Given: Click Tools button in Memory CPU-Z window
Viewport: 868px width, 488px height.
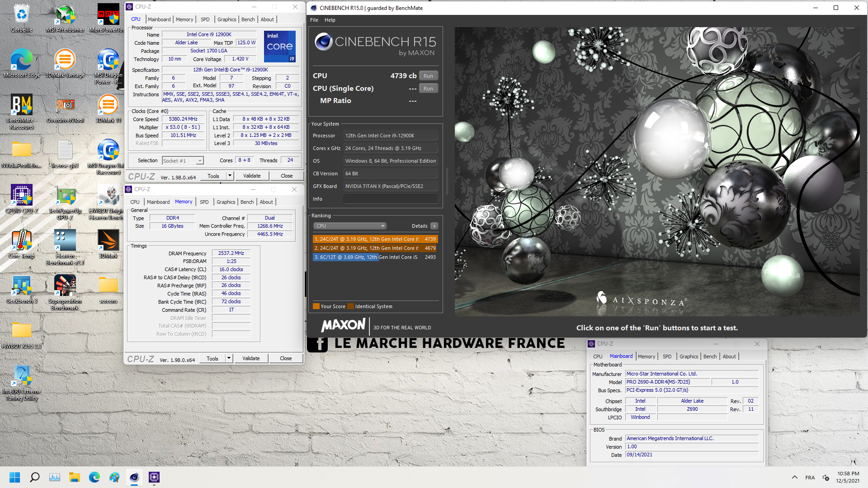Looking at the screenshot, I should pos(212,358).
